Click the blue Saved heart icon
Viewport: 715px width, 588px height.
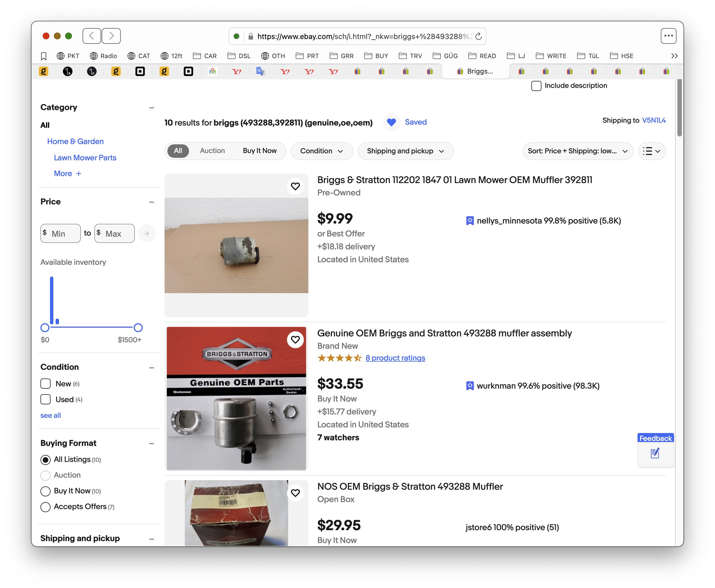tap(391, 122)
